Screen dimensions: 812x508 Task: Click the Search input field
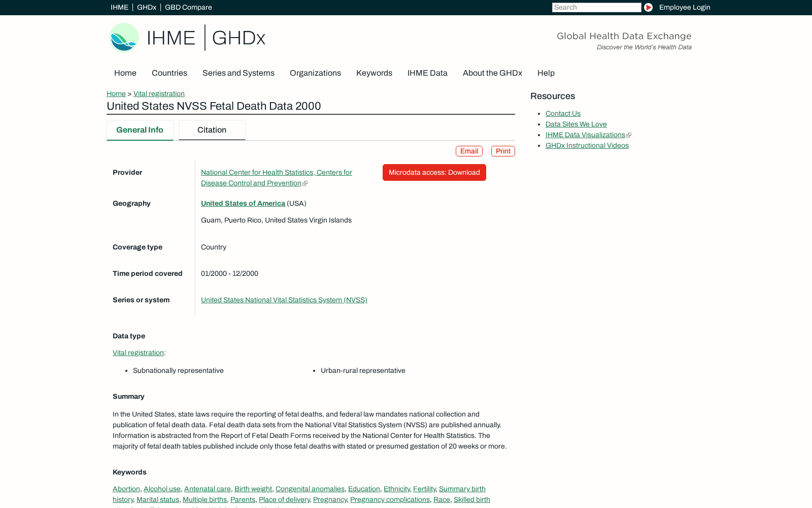pos(596,7)
